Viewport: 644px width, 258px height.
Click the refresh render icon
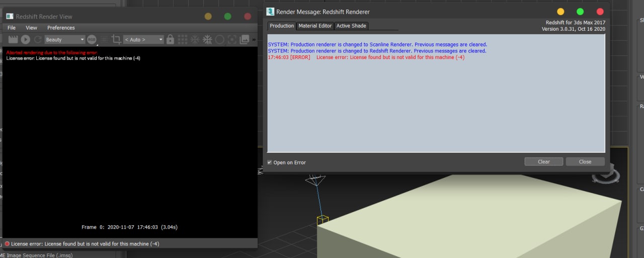38,39
